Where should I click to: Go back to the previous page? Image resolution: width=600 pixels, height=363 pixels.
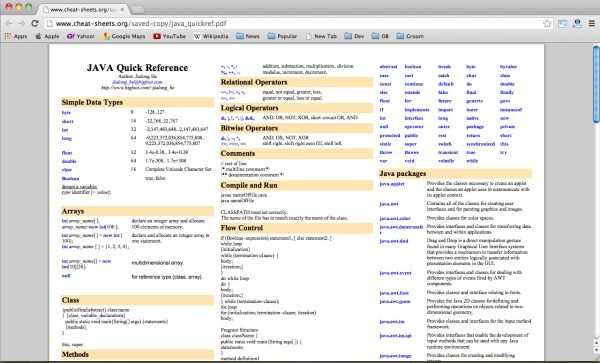click(x=9, y=23)
